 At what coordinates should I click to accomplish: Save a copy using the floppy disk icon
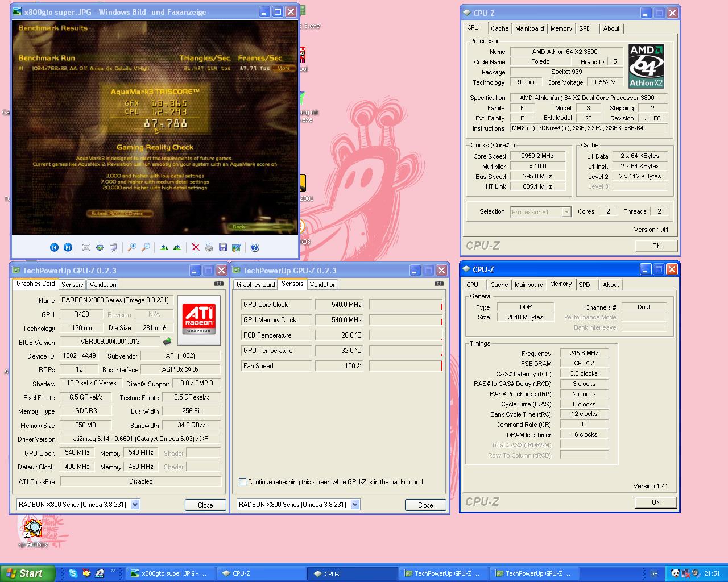coord(223,247)
